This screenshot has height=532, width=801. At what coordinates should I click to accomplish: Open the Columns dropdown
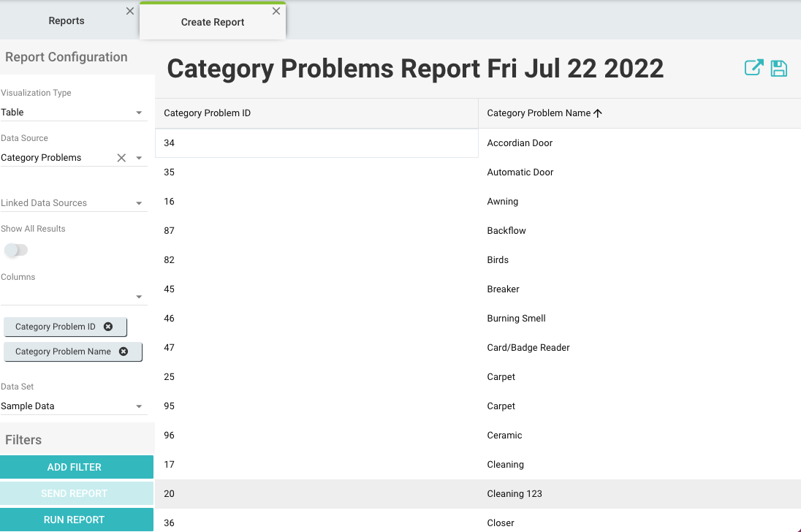(x=139, y=297)
